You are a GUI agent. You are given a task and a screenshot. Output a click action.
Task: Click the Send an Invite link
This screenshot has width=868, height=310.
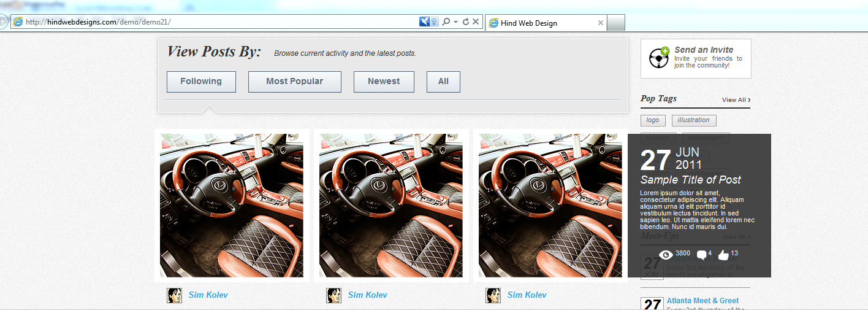pyautogui.click(x=704, y=50)
